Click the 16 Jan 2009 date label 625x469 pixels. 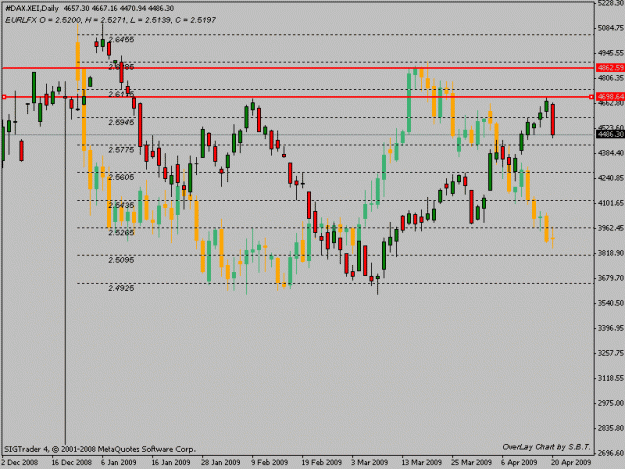click(x=171, y=463)
